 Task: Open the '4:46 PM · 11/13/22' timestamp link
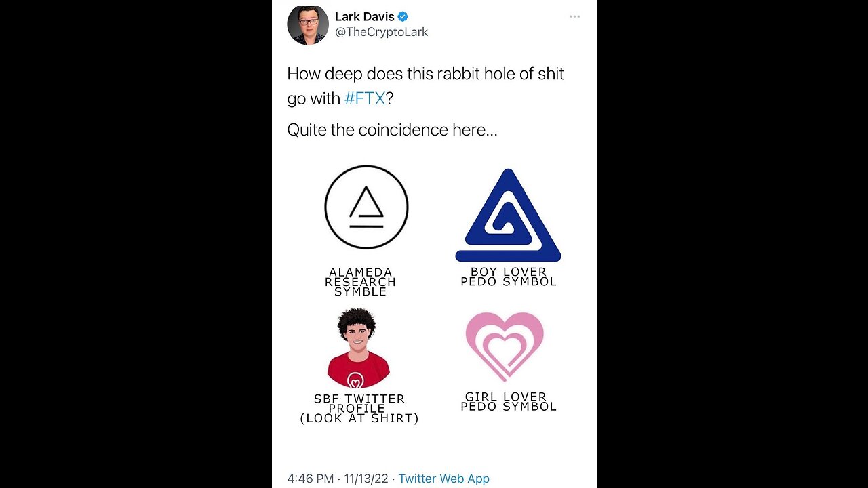[x=338, y=479]
